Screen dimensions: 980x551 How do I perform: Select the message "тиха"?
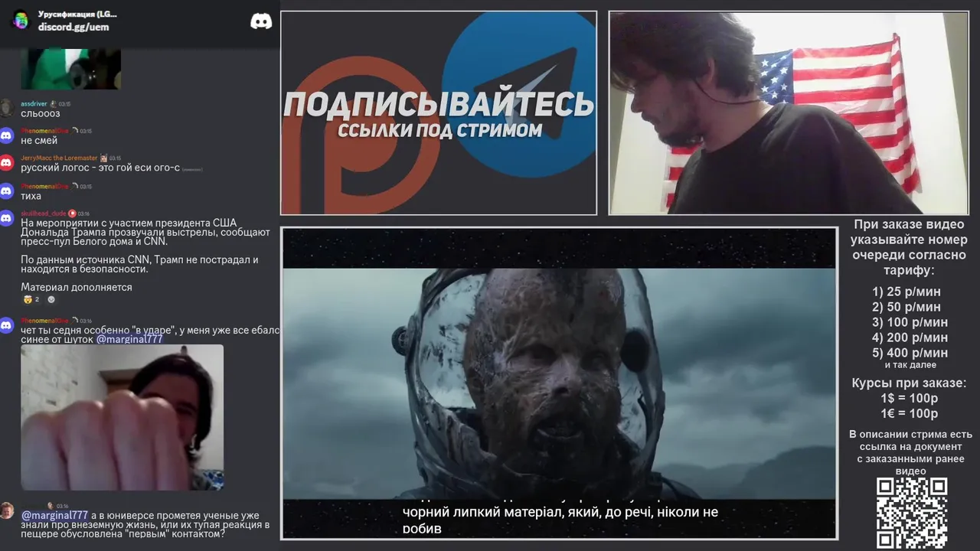[x=31, y=196]
